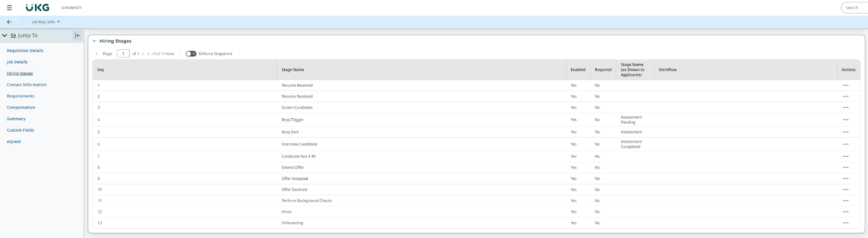Screen dimensions: 868x238
Task: Open actions menu for Screen Candidate row
Action: (x=845, y=107)
